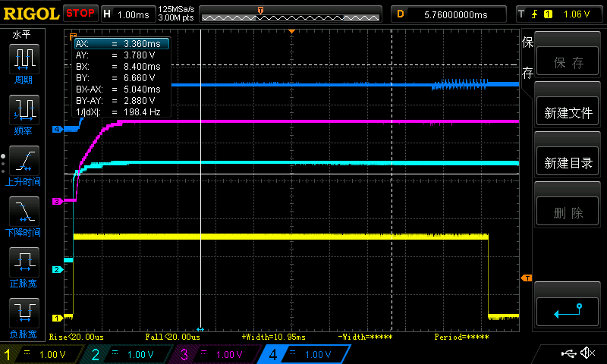This screenshot has height=364, width=607.
Task: Click the channel 4 ground marker
Action: (58, 129)
